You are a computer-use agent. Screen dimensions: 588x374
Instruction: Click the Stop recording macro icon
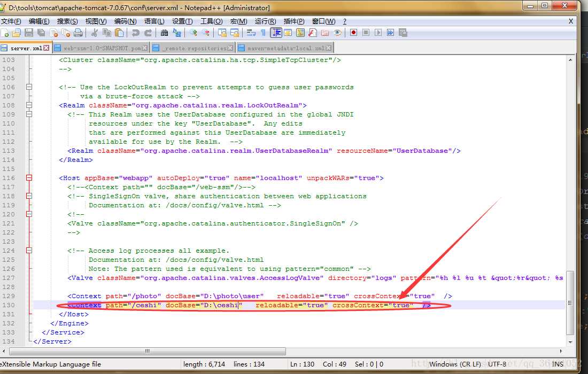coord(366,33)
